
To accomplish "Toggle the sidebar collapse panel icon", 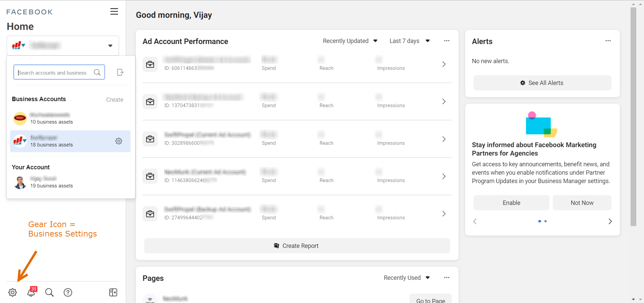I will coord(113,292).
